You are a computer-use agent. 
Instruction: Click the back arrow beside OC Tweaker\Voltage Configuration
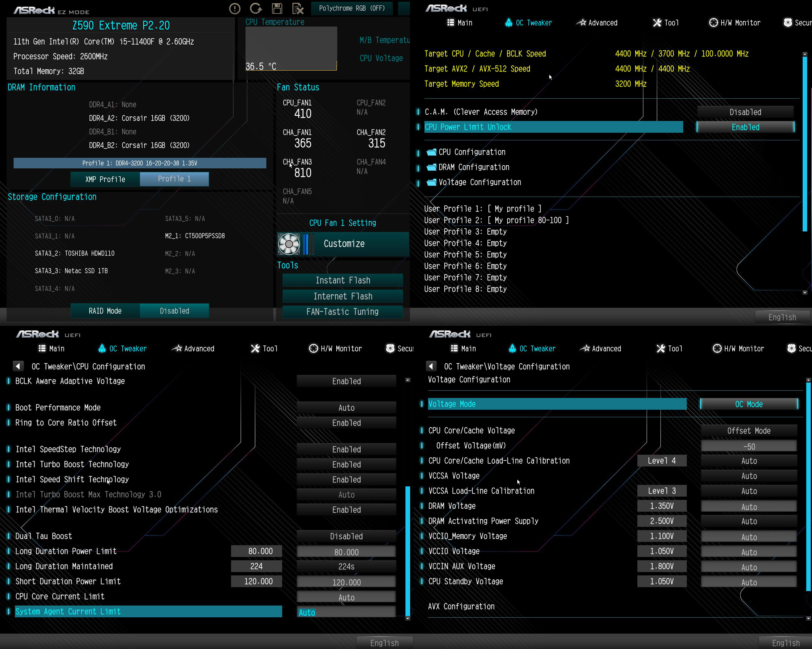(431, 366)
